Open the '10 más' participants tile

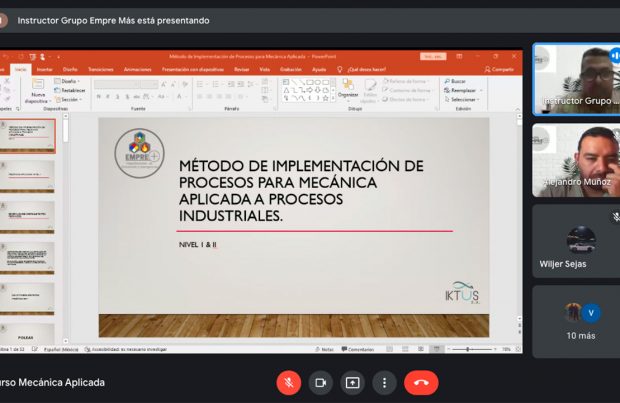tap(577, 322)
